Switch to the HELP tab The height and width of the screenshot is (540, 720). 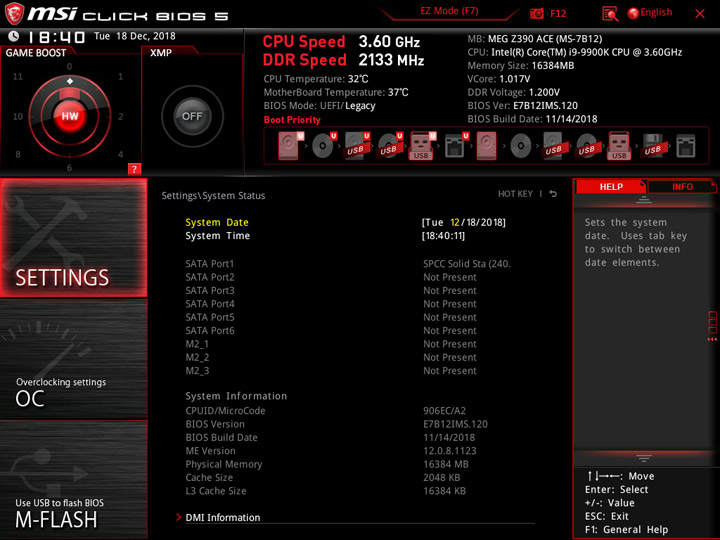(611, 186)
